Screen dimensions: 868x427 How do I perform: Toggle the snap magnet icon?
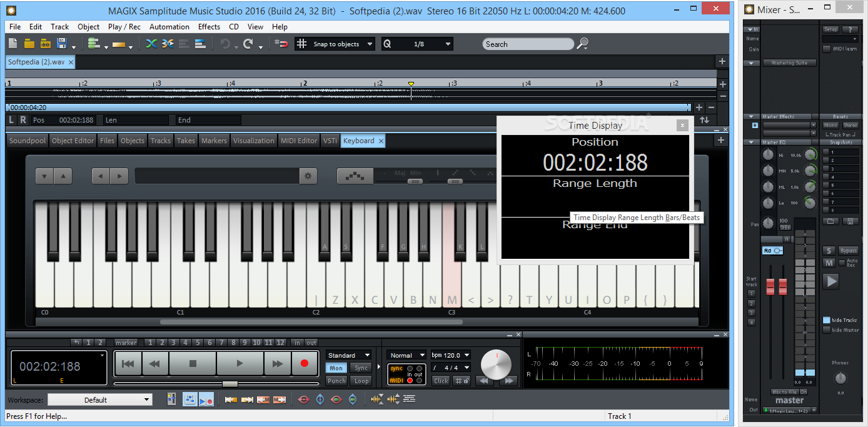click(x=281, y=44)
